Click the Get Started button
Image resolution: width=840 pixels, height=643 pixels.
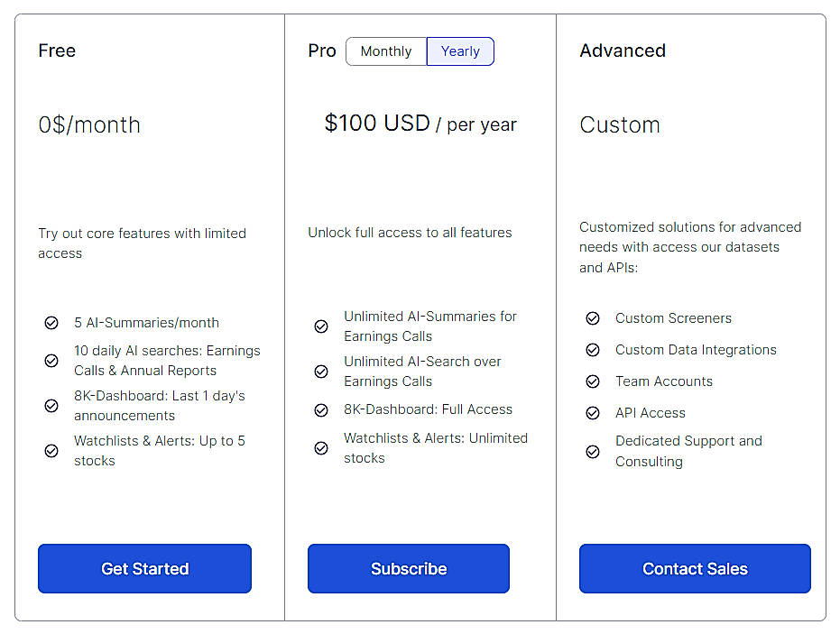(x=144, y=569)
